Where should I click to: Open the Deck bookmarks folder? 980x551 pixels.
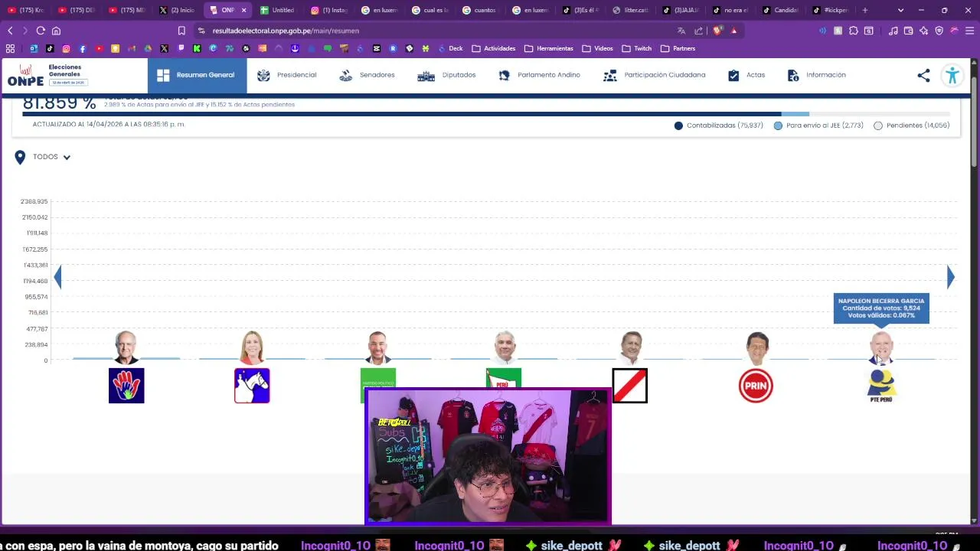tap(451, 48)
